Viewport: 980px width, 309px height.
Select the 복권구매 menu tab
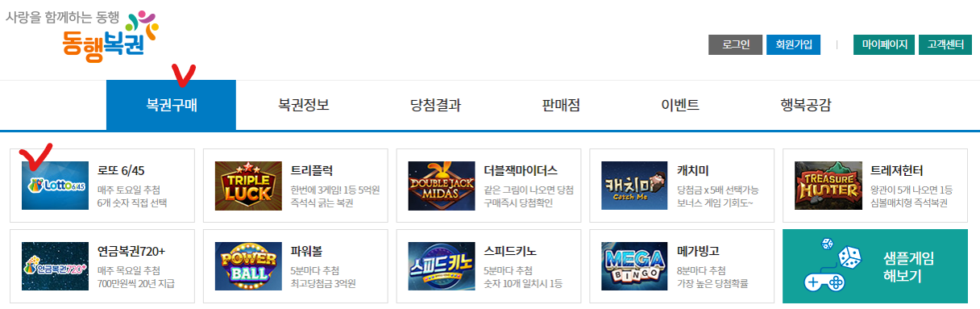[x=172, y=105]
